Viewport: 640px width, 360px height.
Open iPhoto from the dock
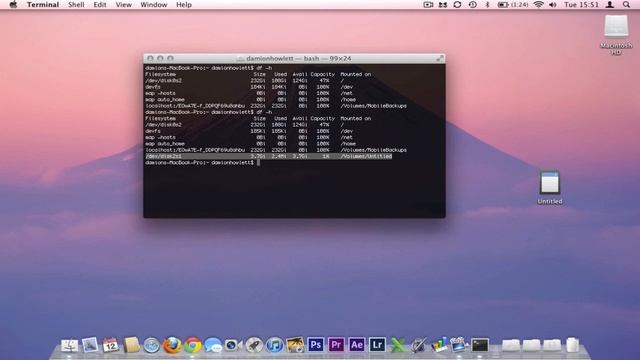click(x=295, y=345)
